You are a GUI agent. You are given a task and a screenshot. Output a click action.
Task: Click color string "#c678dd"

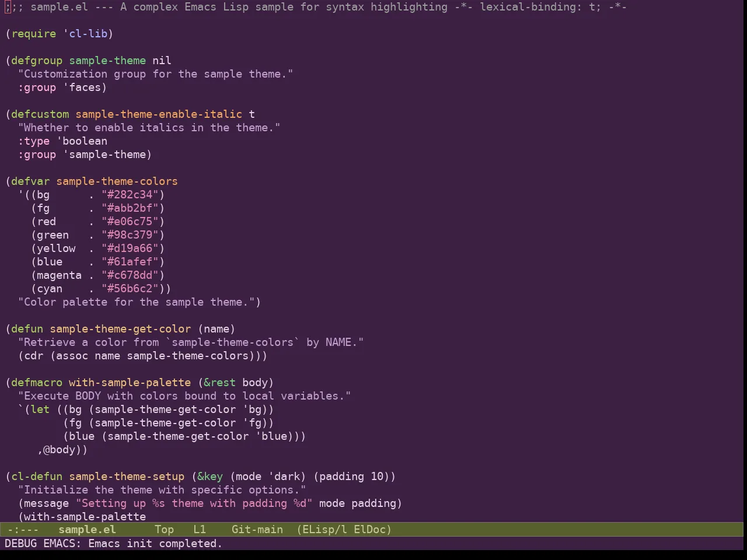tap(130, 275)
